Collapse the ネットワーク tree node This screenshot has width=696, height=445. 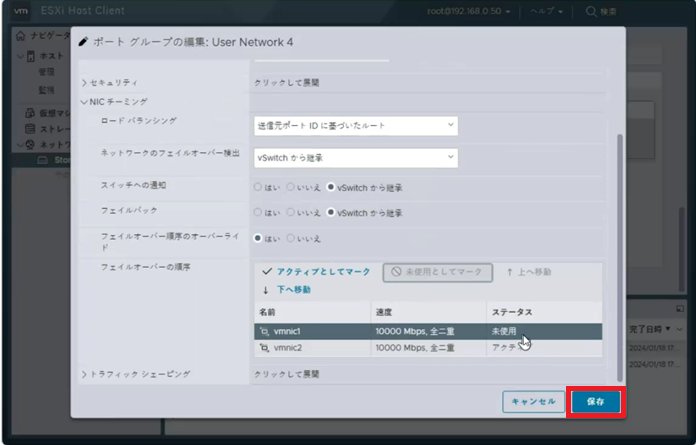coord(20,145)
